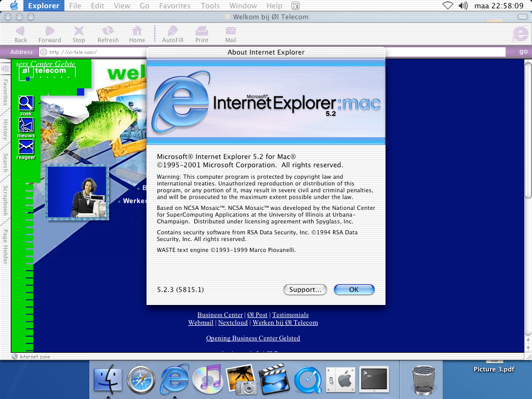This screenshot has height=399, width=532.
Task: Open Mail from the toolbar
Action: click(231, 31)
